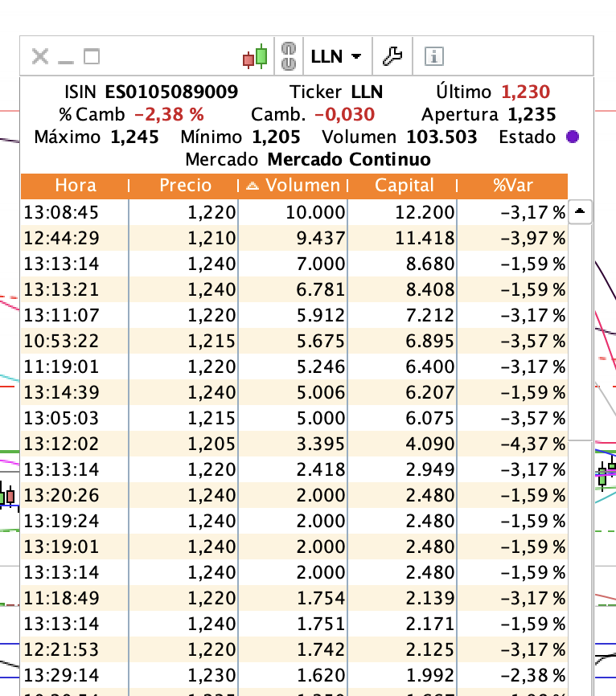Open the LLN ticker dropdown
The image size is (616, 696).
[336, 56]
